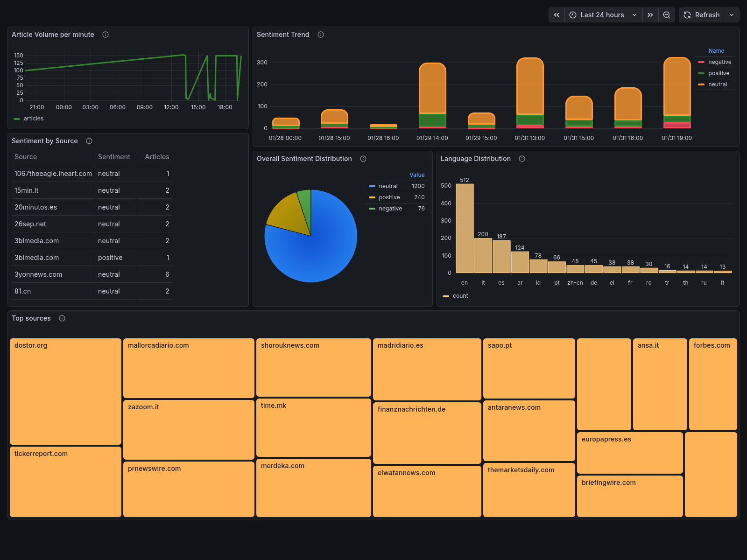Open the Sentiment by Source panel menu

pyautogui.click(x=45, y=140)
